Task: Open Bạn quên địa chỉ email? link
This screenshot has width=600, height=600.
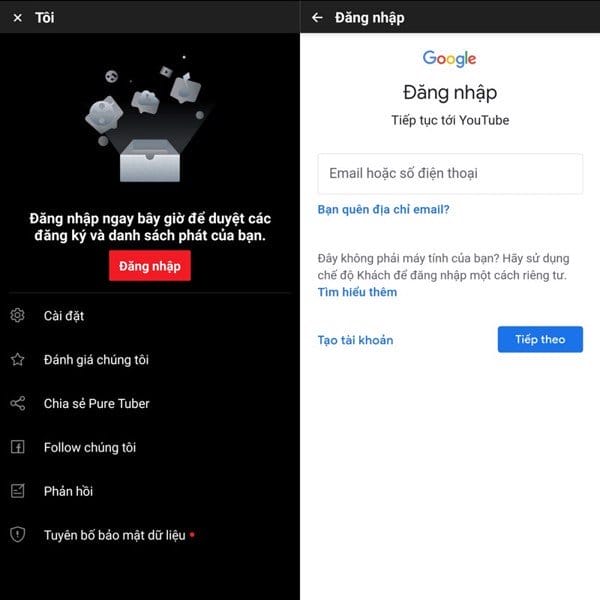Action: [x=383, y=209]
